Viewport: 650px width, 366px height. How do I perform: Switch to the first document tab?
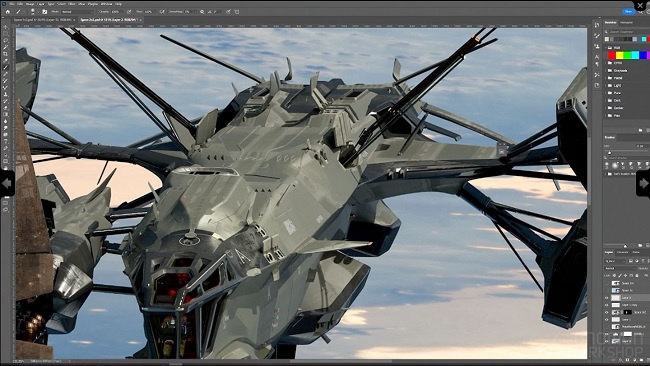pyautogui.click(x=44, y=19)
